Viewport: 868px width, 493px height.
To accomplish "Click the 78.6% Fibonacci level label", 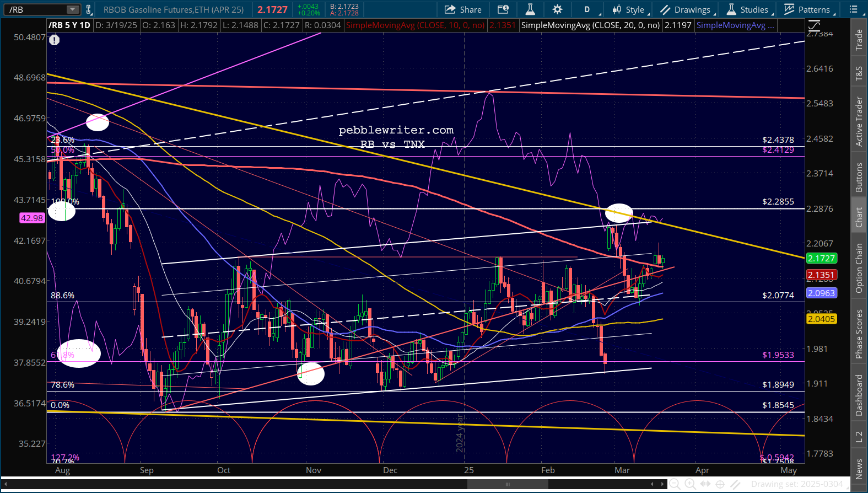I will point(62,385).
